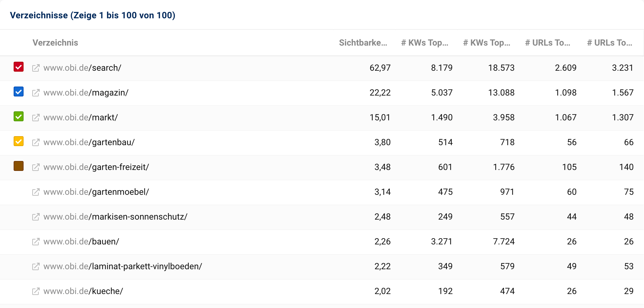Sort by the Sichtbarke... column header
This screenshot has width=644, height=308.
point(363,43)
